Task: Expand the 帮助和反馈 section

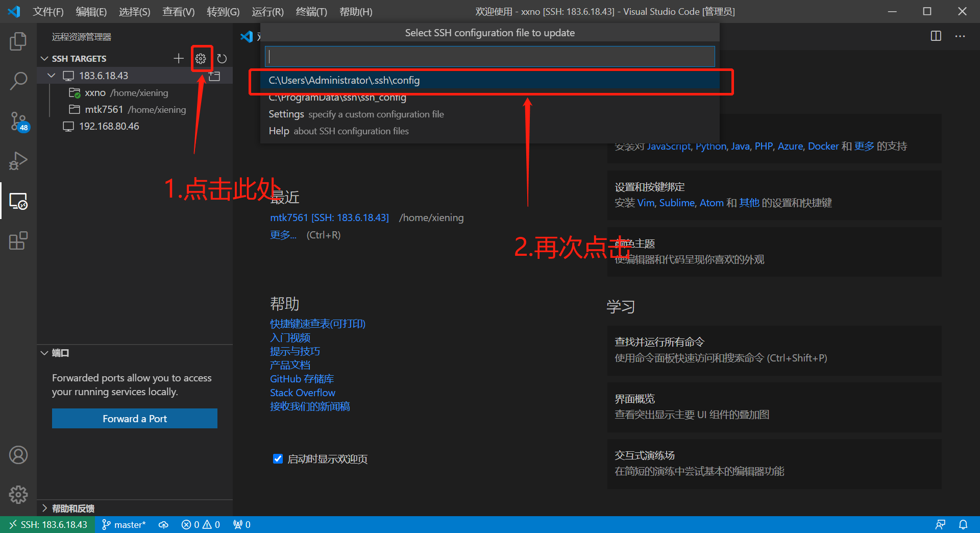Action: pyautogui.click(x=44, y=508)
